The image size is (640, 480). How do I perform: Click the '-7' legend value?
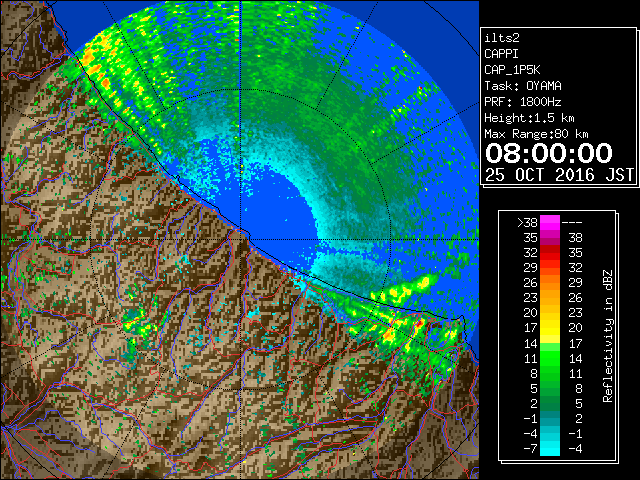[530, 448]
